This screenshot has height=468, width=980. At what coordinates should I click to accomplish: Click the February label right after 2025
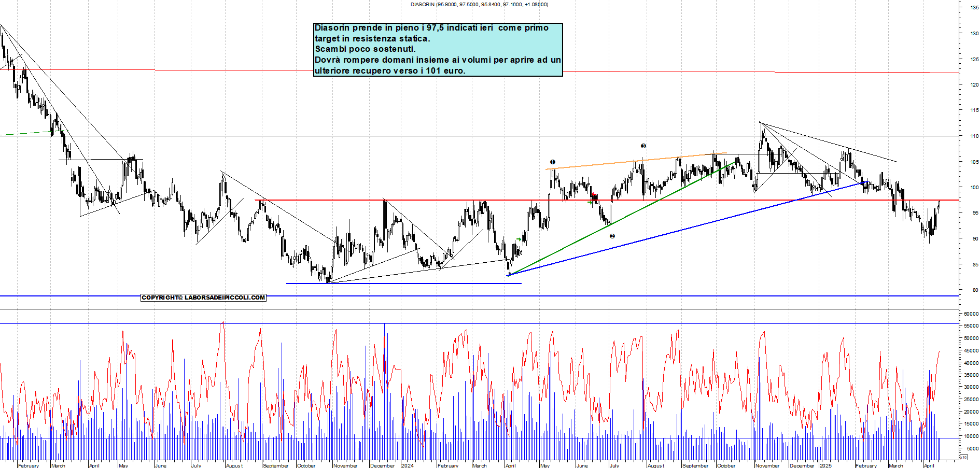point(866,465)
